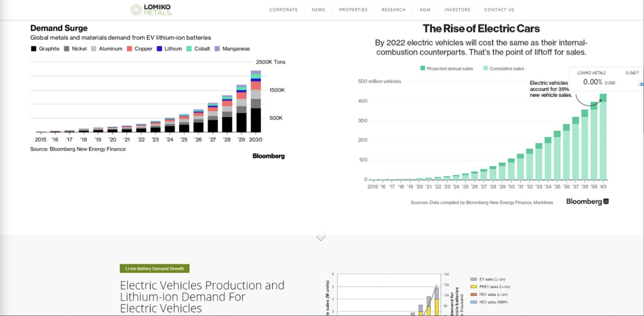This screenshot has height=316, width=644.
Task: Click the purple Manganese legend square
Action: pos(217,49)
